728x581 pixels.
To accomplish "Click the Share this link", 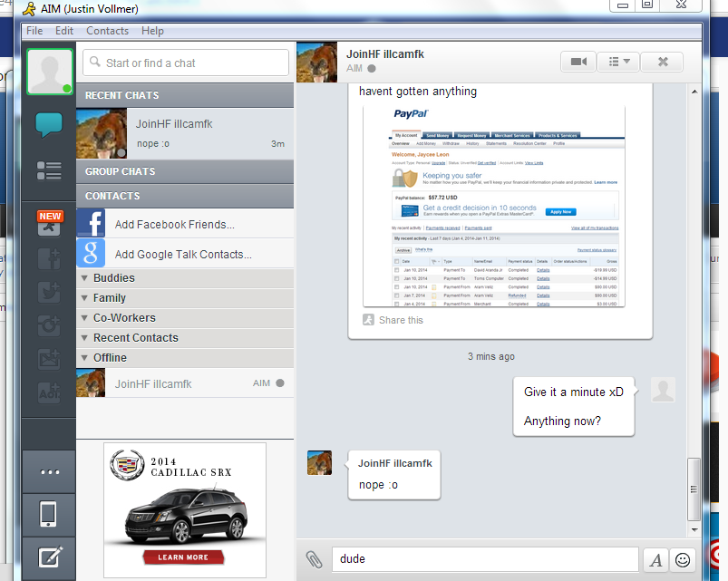I will click(401, 320).
